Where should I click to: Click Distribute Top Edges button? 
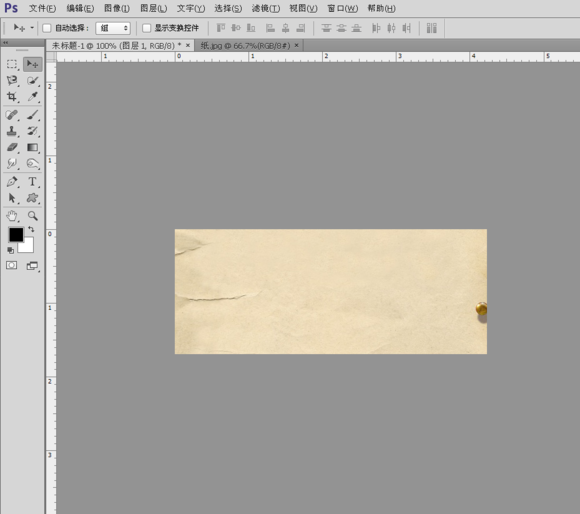coord(326,28)
